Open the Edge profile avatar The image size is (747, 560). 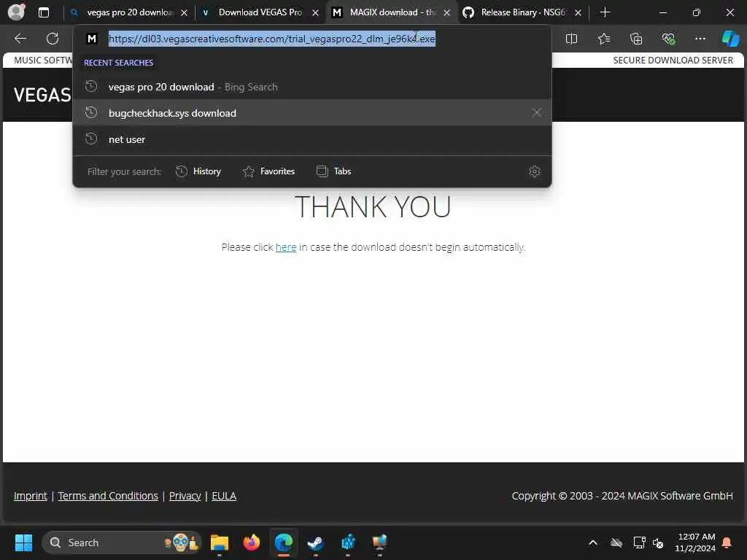16,12
